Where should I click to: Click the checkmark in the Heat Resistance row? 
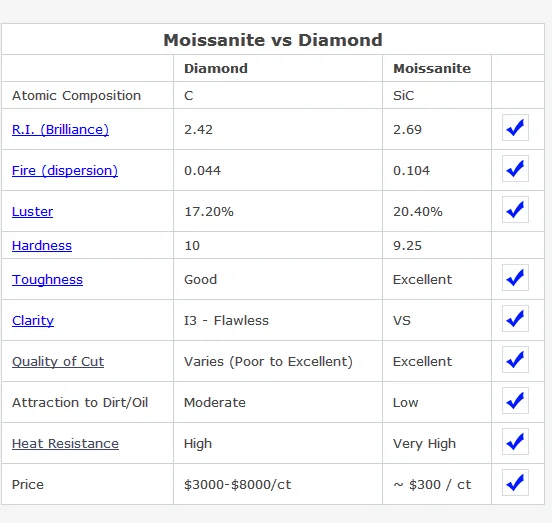pyautogui.click(x=515, y=441)
